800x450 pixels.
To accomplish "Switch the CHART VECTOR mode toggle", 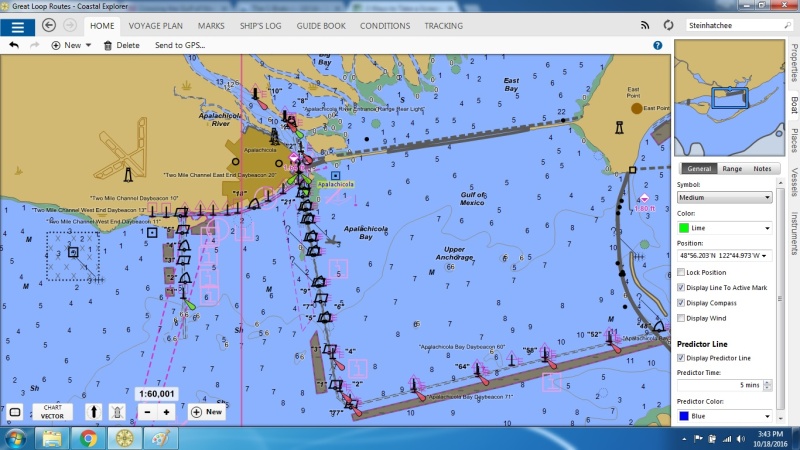I will [52, 412].
